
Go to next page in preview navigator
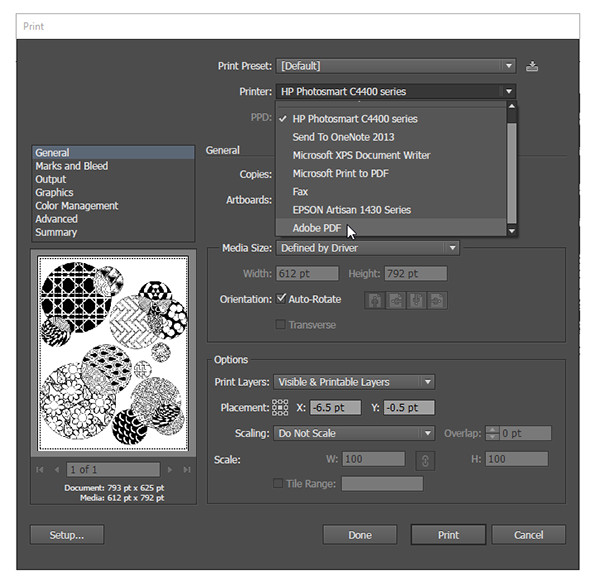tap(170, 469)
